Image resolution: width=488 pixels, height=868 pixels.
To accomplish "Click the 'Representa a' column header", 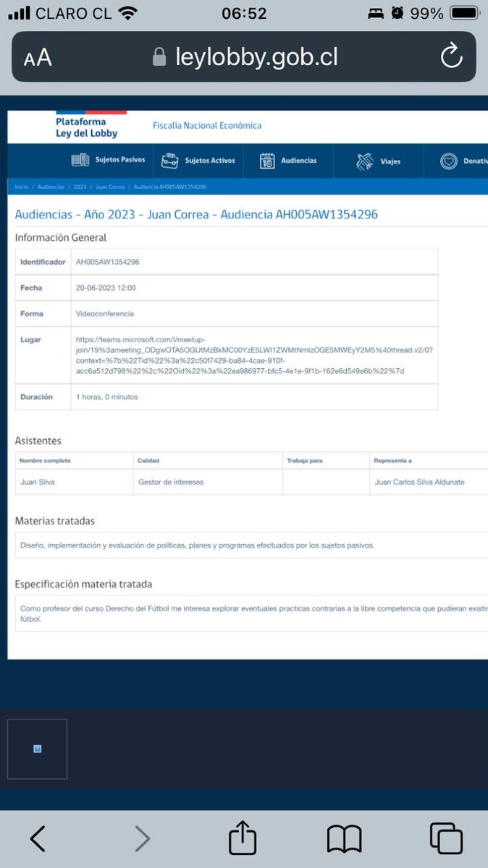I will tap(392, 461).
